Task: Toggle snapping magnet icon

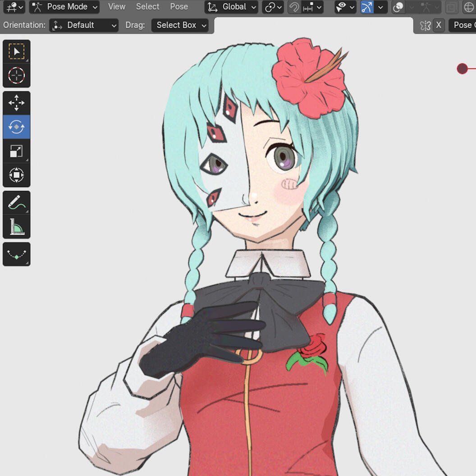Action: (x=294, y=7)
